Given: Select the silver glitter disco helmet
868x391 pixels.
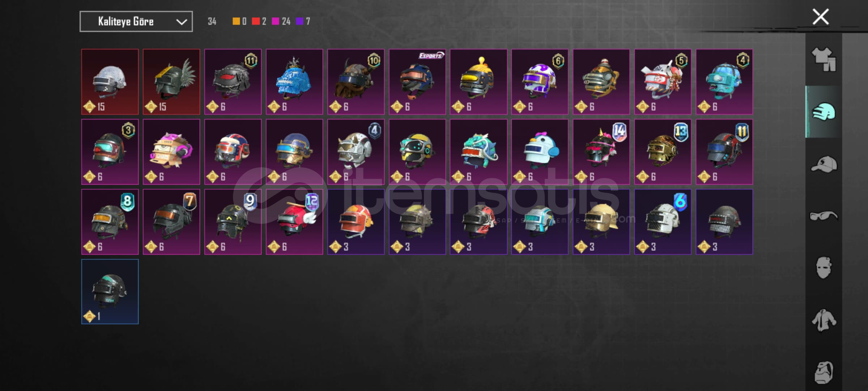Looking at the screenshot, I should point(110,82).
